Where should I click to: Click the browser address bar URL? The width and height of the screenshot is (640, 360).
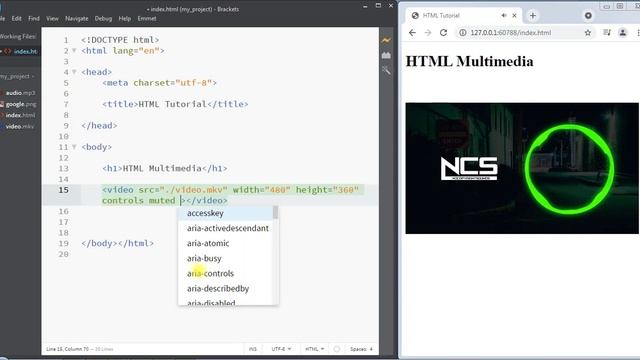tap(511, 33)
